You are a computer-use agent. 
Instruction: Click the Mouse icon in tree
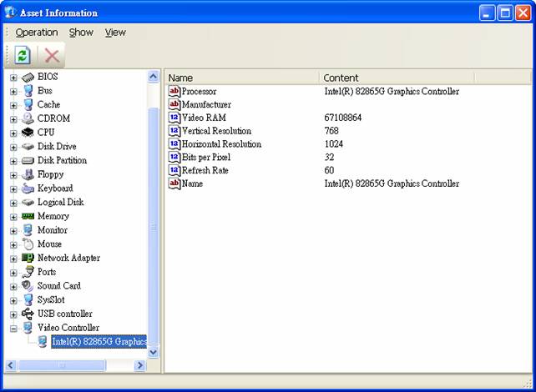point(28,244)
